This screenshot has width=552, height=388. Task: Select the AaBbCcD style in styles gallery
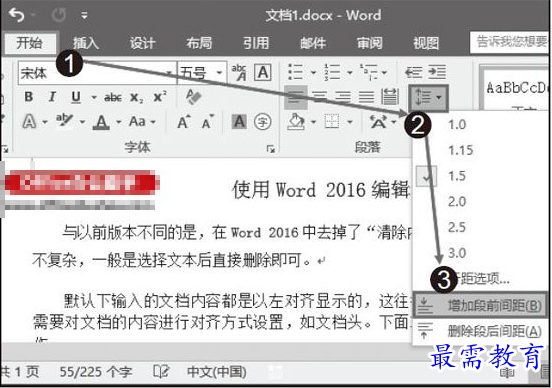pos(516,88)
